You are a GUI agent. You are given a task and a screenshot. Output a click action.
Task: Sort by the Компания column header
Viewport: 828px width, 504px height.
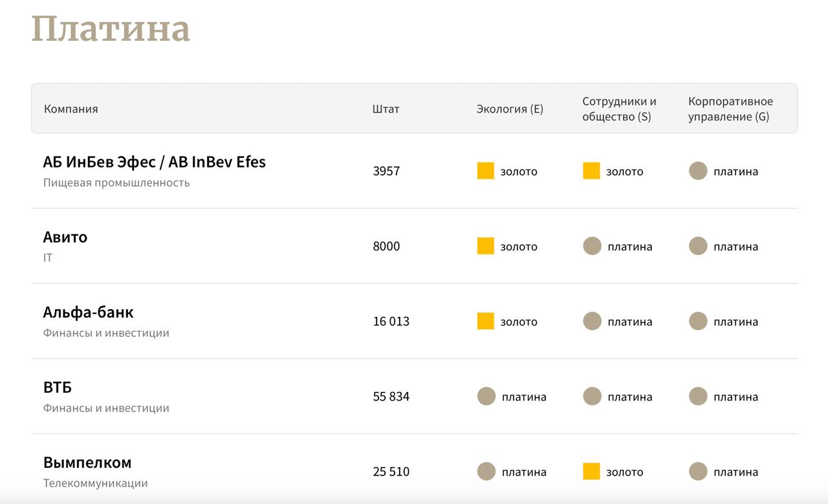(x=71, y=109)
